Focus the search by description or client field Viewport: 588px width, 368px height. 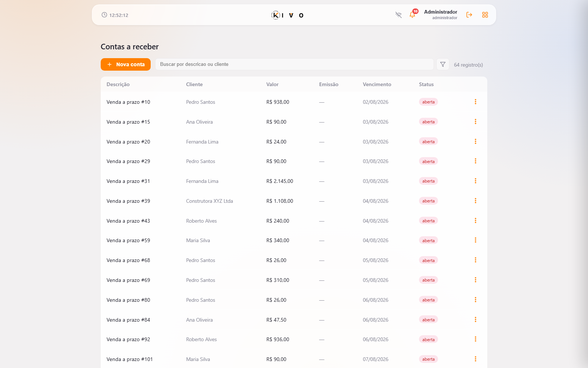click(294, 64)
